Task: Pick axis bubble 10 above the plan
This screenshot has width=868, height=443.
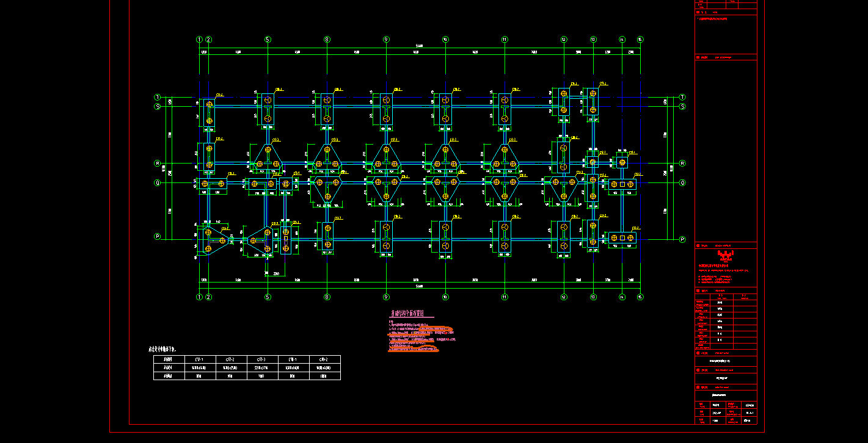Action: (x=445, y=40)
